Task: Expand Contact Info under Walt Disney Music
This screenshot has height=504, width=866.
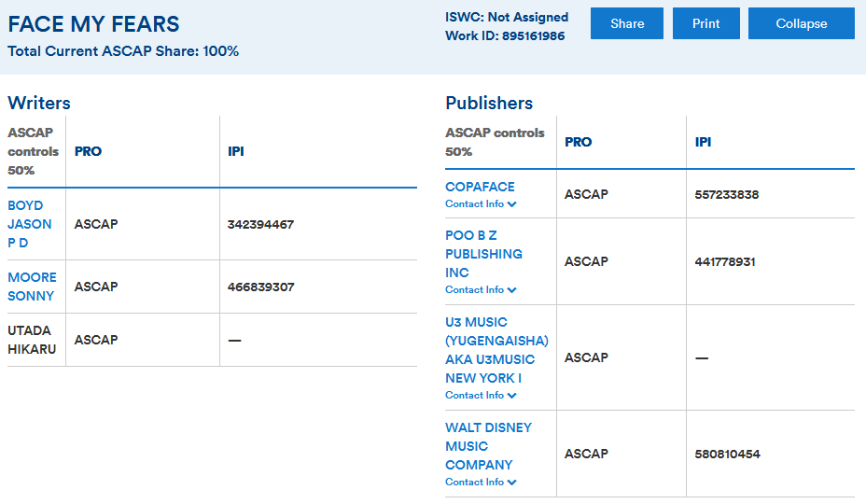Action: tap(481, 482)
